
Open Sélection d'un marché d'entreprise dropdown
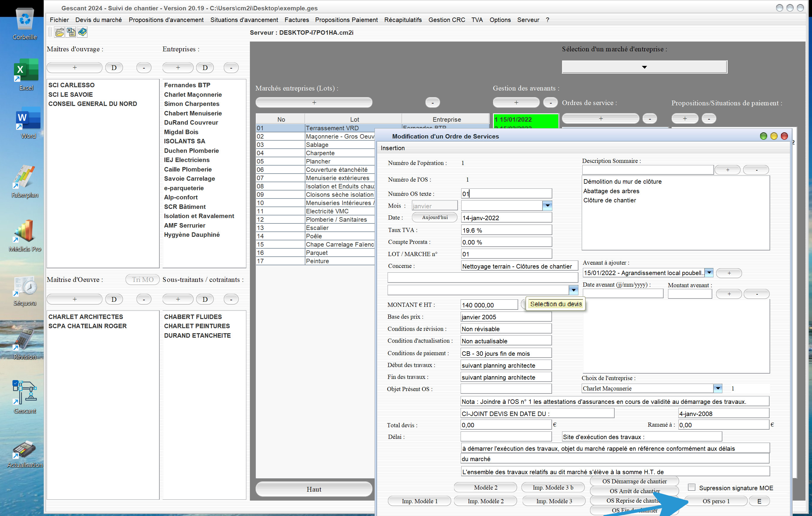[x=644, y=67]
